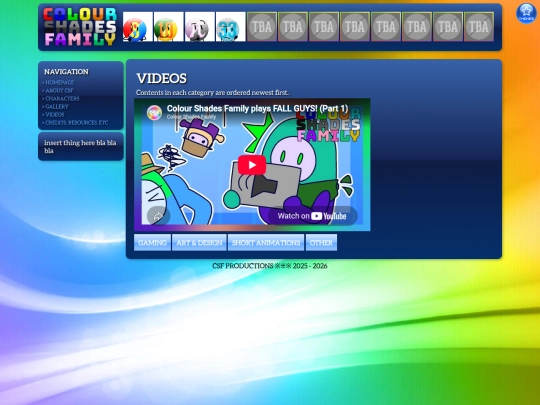This screenshot has height=405, width=540.
Task: Switch to the Gaming tab
Action: click(152, 242)
